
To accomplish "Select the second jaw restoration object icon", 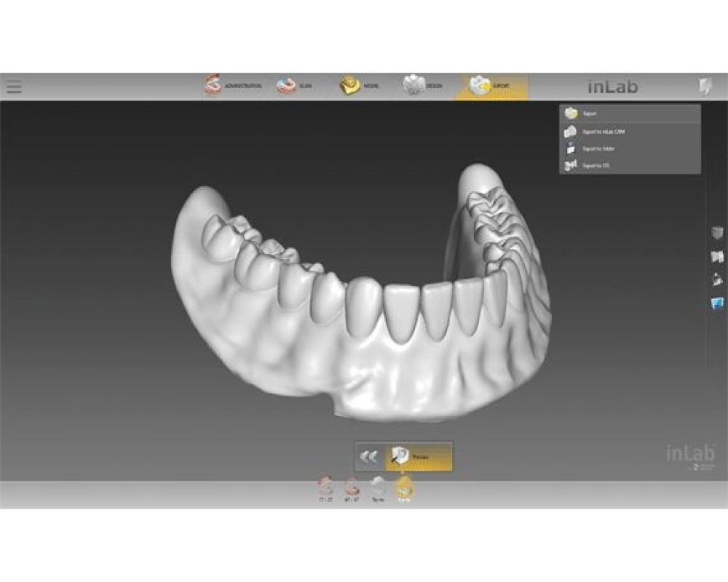I will pyautogui.click(x=352, y=487).
